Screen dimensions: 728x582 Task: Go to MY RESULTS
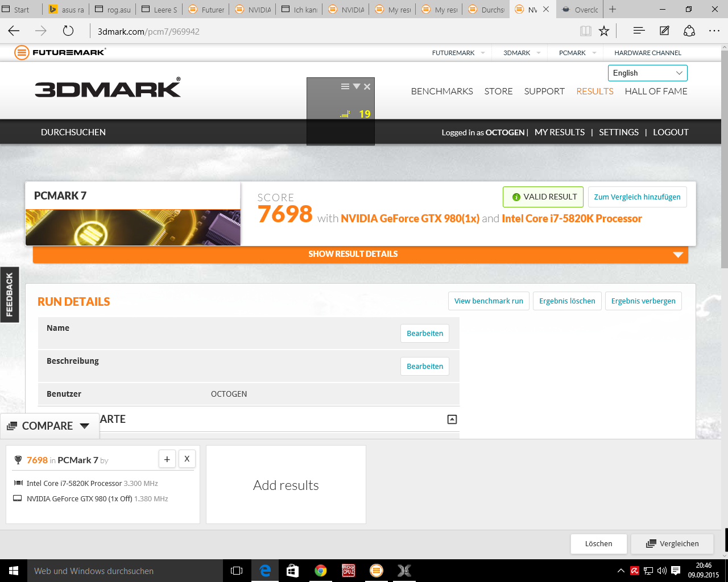point(560,132)
